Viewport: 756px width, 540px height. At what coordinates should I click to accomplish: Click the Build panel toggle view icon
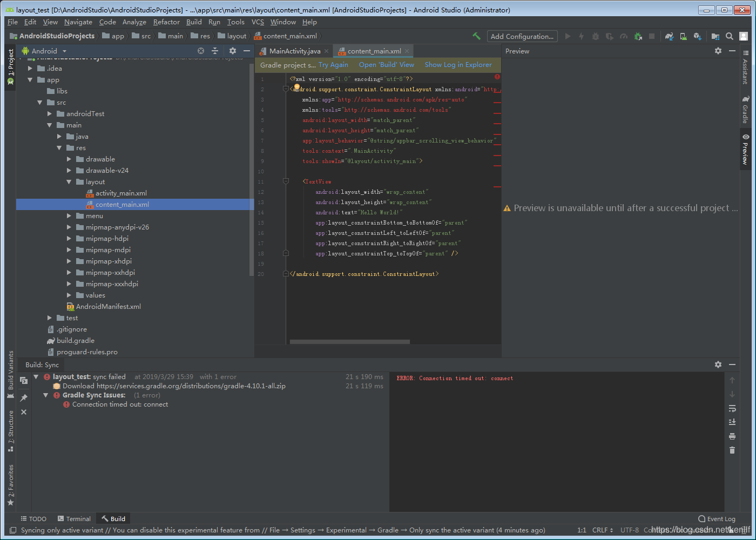(24, 380)
